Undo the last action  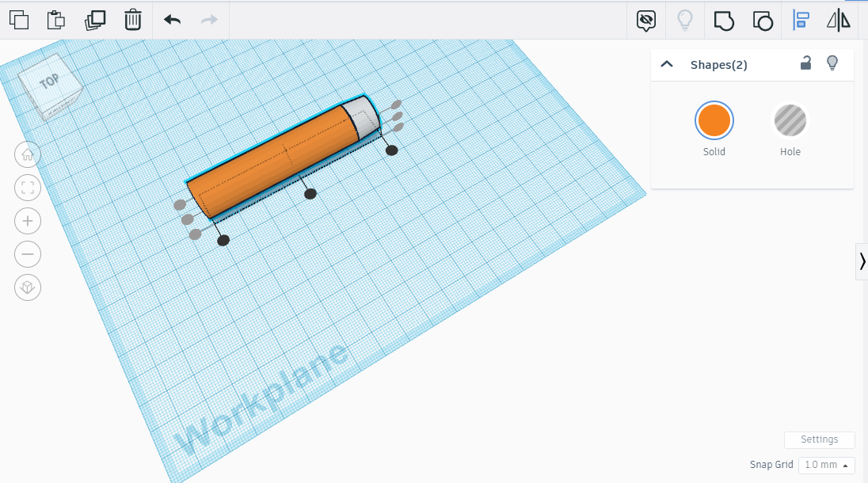point(172,20)
